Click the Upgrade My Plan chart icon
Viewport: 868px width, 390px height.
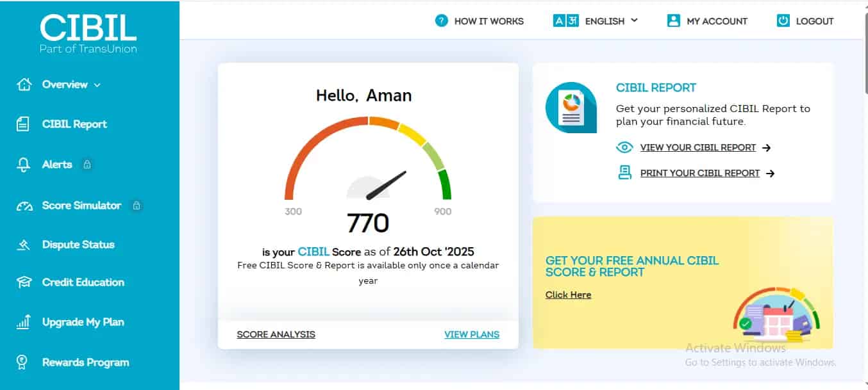tap(23, 322)
